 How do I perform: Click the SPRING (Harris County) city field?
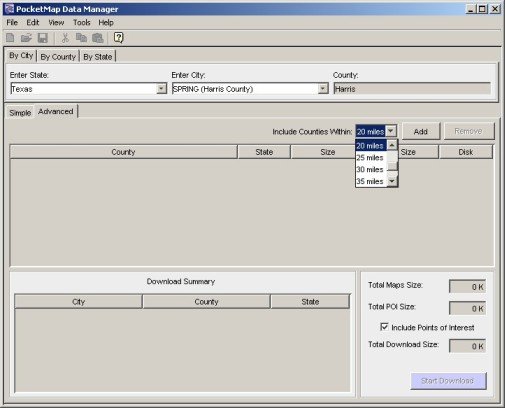[x=245, y=89]
